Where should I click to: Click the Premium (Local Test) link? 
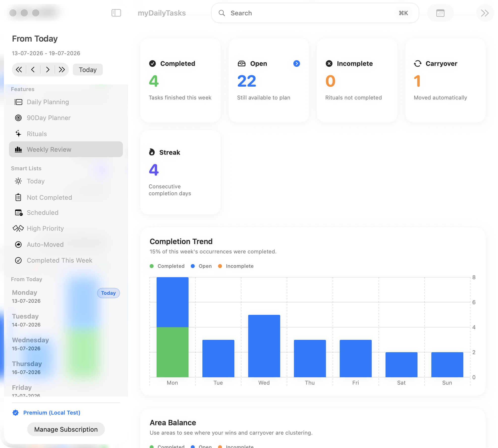point(52,413)
